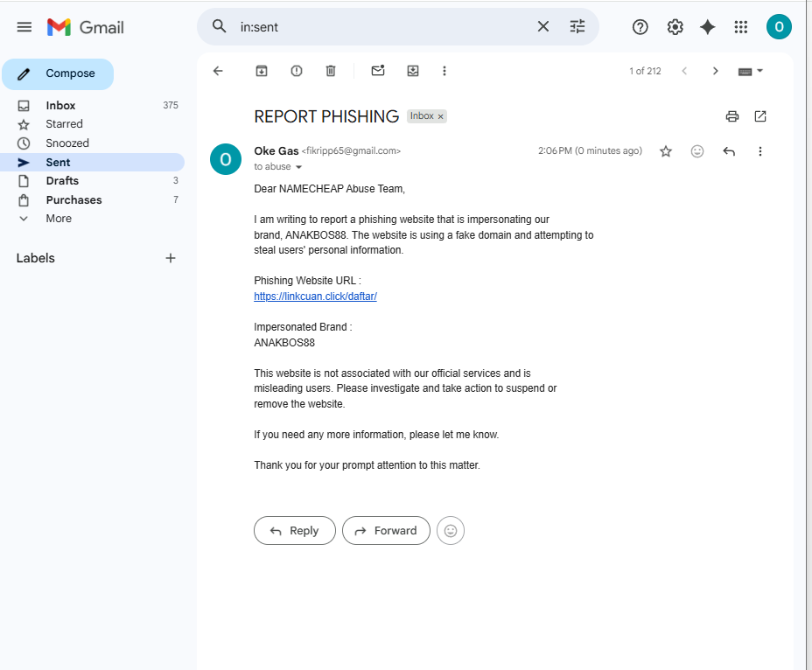This screenshot has width=812, height=670.
Task: Mark this email as unread
Action: point(378,71)
